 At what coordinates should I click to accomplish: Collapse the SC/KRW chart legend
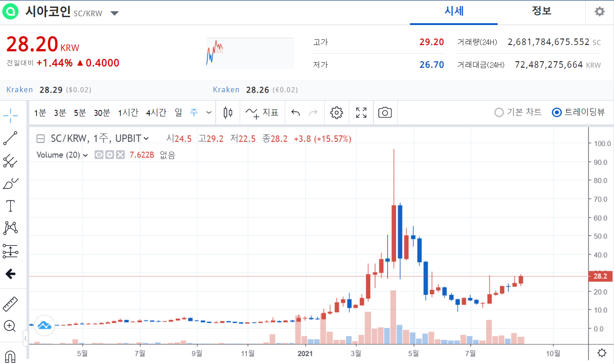(x=40, y=139)
